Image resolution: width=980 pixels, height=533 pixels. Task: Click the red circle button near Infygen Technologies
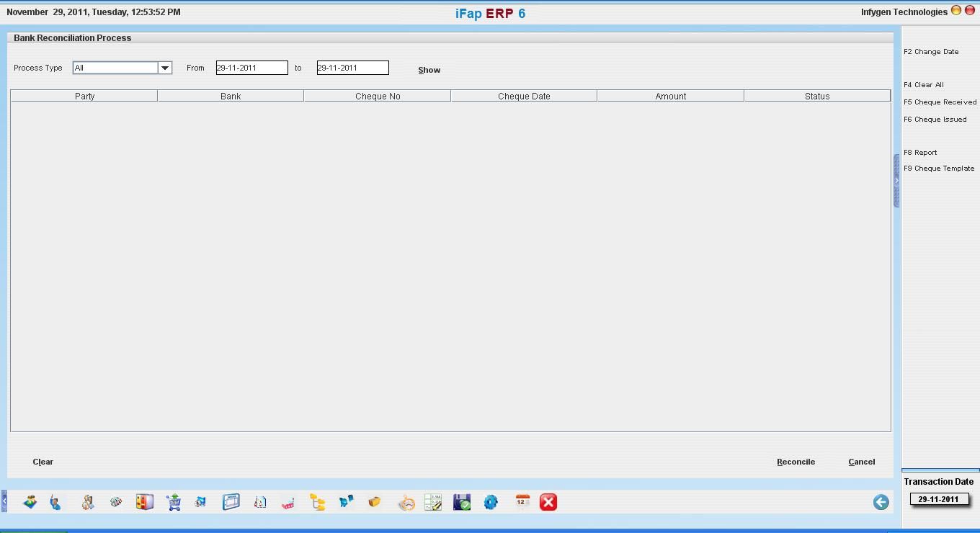(969, 11)
